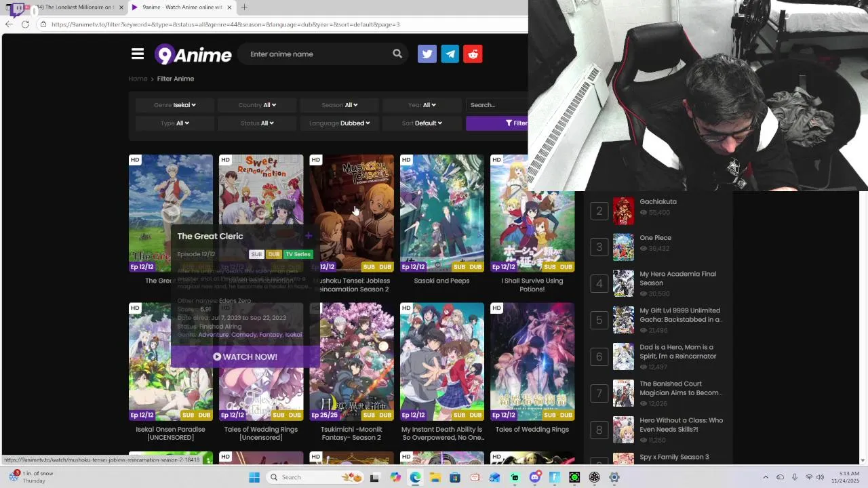Click the Wi-Fi icon in system tray
The width and height of the screenshot is (868, 488).
point(809,477)
